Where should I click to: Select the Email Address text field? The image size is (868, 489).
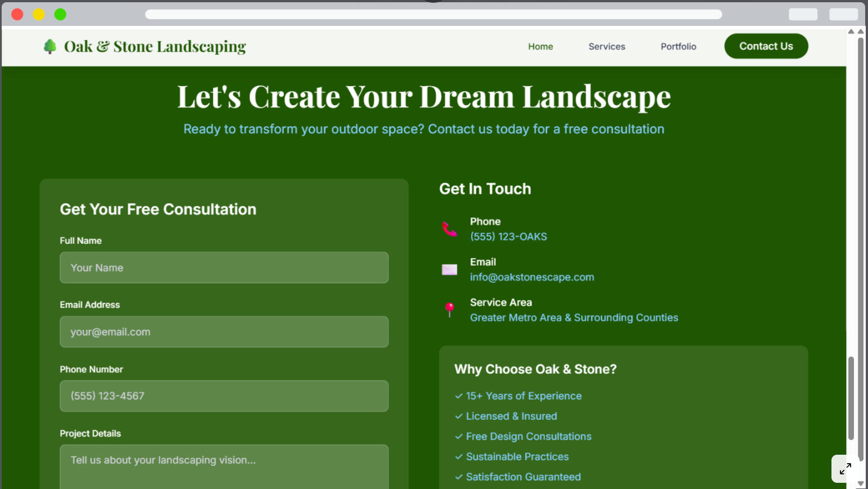(x=224, y=332)
